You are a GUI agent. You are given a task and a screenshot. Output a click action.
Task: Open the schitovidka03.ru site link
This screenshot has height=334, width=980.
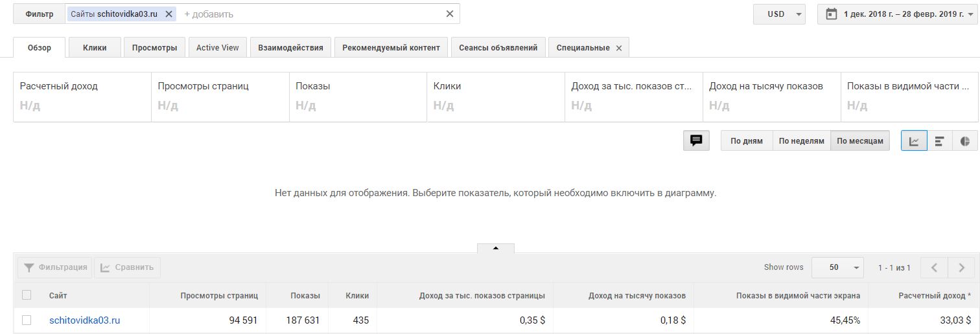[85, 320]
